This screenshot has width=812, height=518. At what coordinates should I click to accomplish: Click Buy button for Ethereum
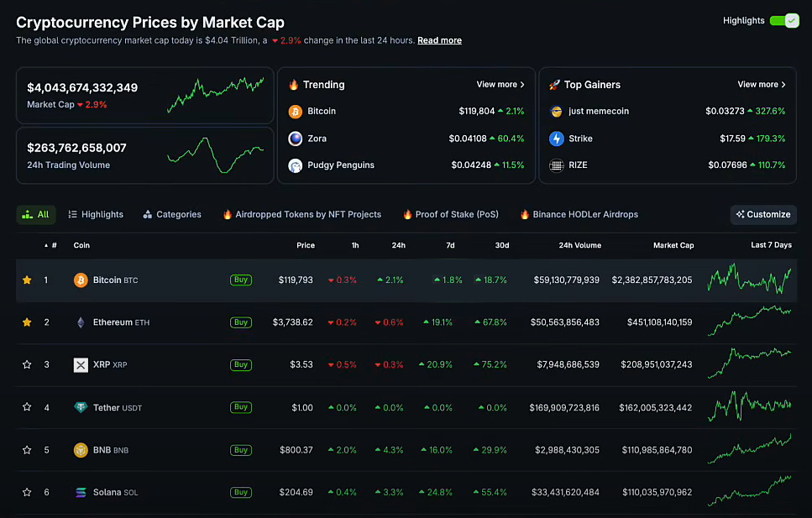(x=241, y=322)
